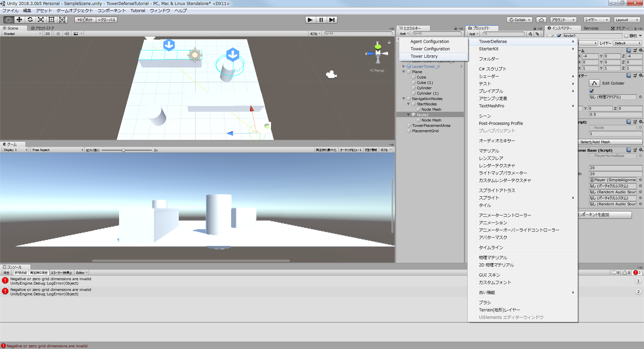Collapse NavigationNodes in hierarchy

[x=404, y=99]
